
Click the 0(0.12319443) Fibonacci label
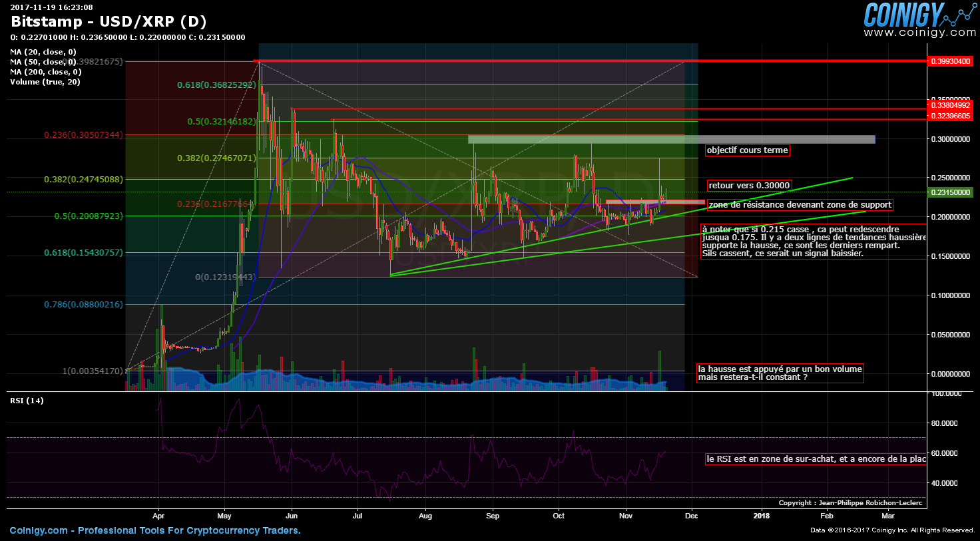[x=225, y=277]
